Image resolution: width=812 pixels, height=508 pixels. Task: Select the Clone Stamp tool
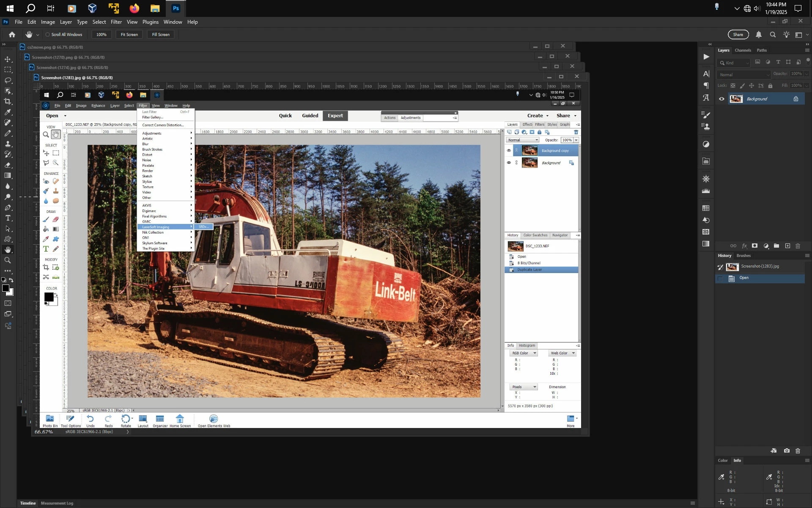(8, 144)
